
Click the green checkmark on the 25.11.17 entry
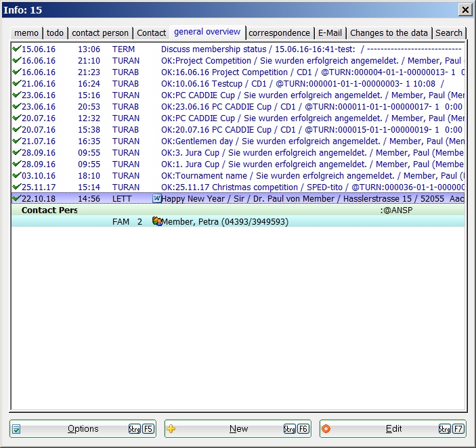(x=16, y=187)
